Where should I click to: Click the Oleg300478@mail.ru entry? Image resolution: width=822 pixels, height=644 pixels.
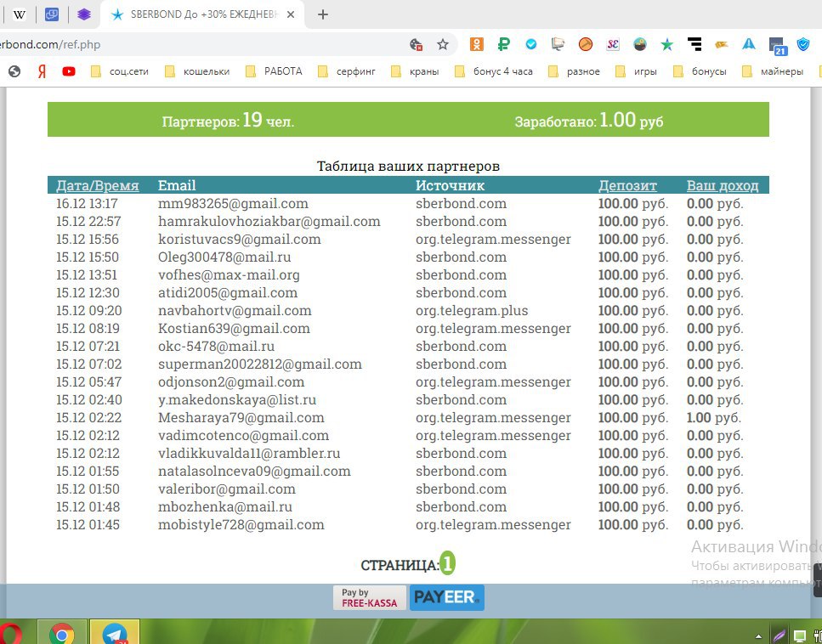tap(224, 257)
